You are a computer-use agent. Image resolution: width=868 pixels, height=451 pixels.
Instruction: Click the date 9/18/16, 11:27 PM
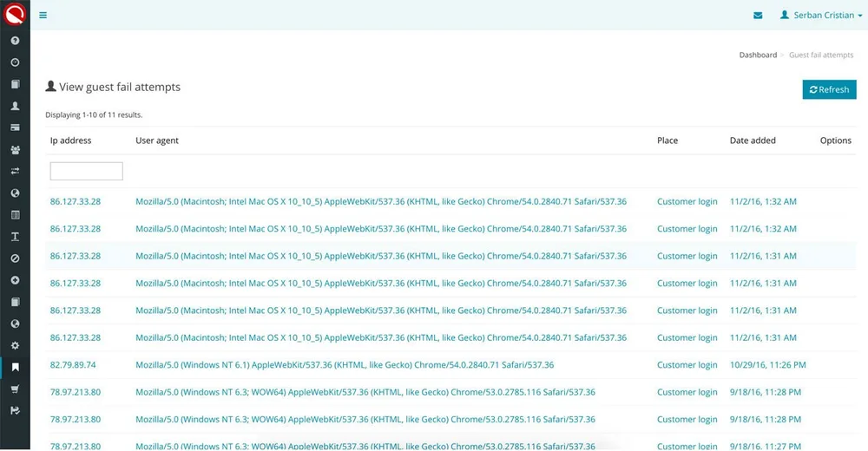point(766,446)
